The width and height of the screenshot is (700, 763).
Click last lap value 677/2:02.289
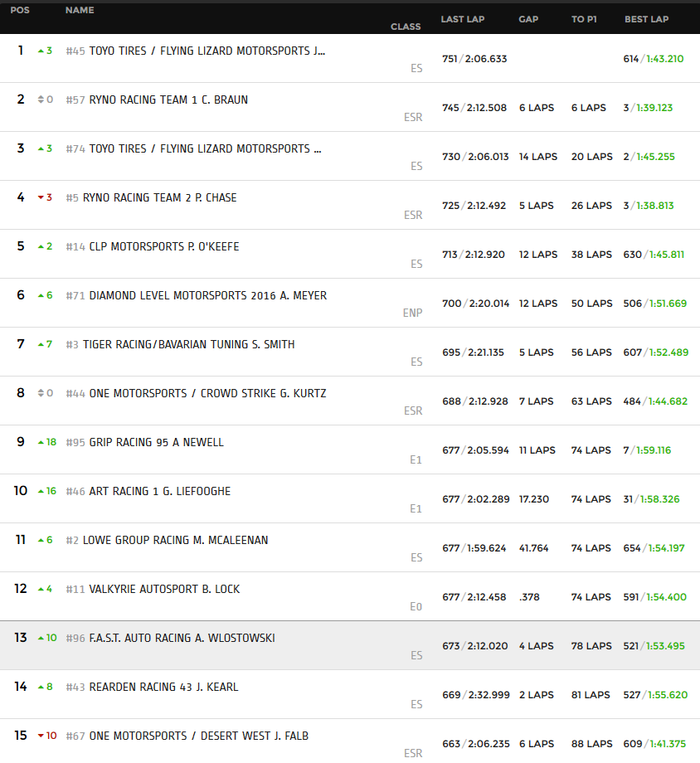coord(476,499)
